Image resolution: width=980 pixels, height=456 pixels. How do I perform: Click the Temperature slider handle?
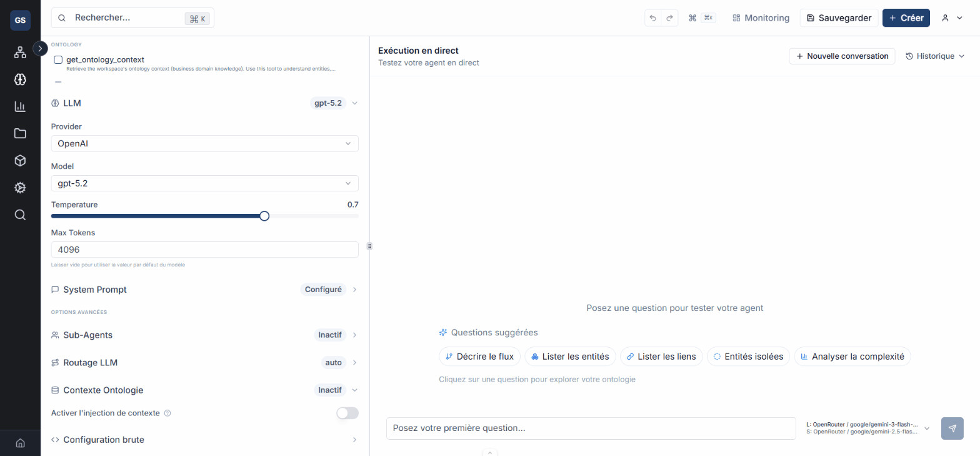(264, 216)
